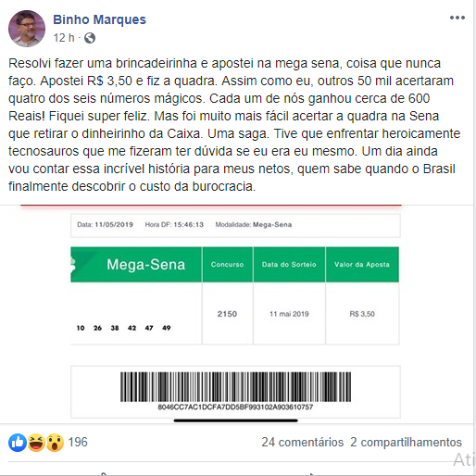
Task: Click the laughing Haha reaction icon
Action: tap(36, 443)
